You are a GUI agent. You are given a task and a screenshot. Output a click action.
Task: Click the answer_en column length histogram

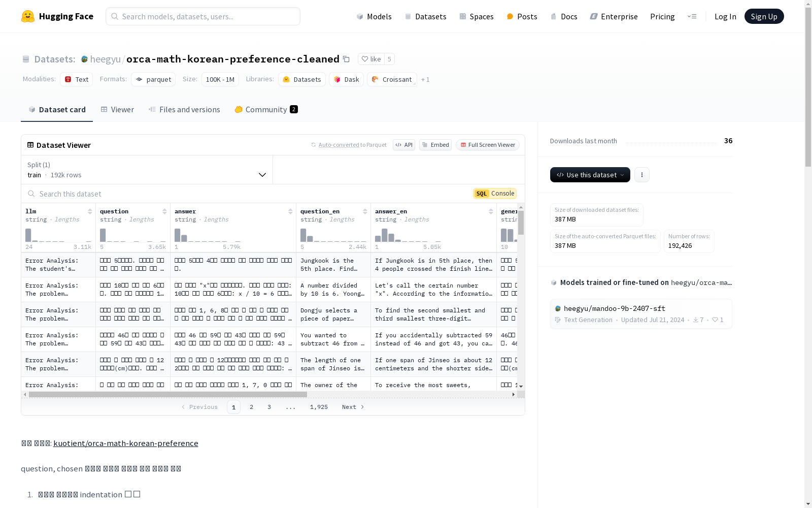[x=408, y=235]
